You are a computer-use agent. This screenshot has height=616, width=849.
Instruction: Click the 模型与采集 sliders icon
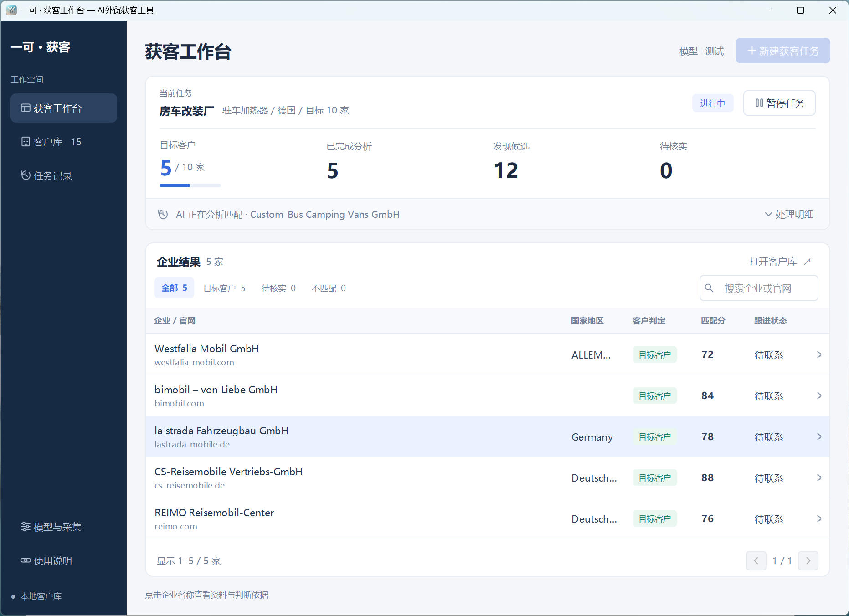(26, 527)
